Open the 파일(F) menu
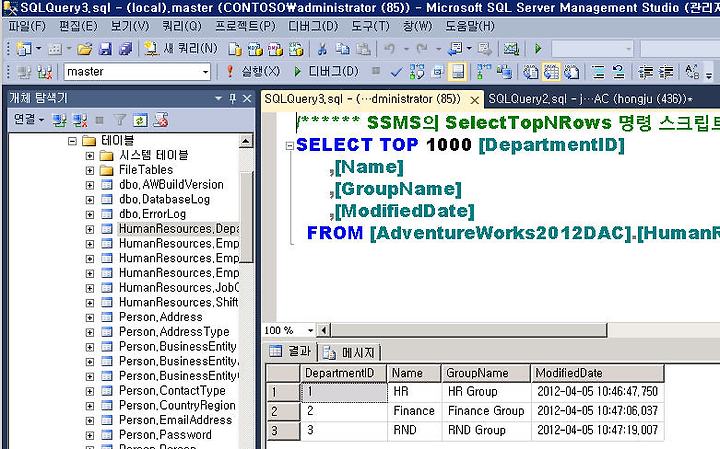This screenshot has height=449, width=720. click(27, 26)
